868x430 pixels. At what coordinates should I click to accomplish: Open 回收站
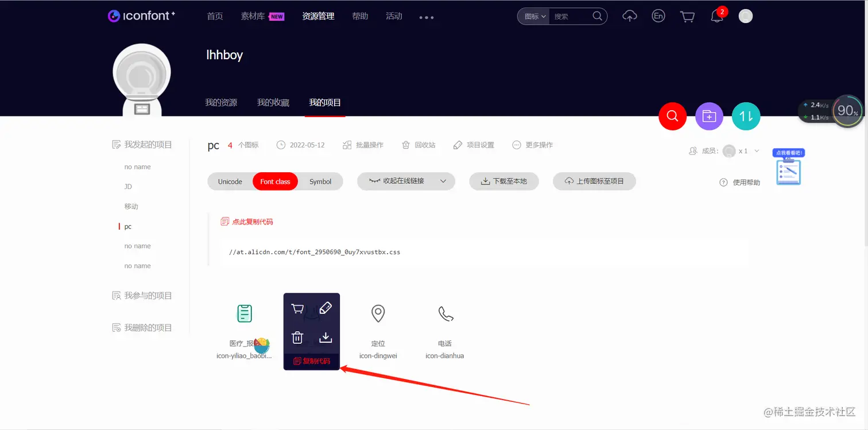point(418,145)
